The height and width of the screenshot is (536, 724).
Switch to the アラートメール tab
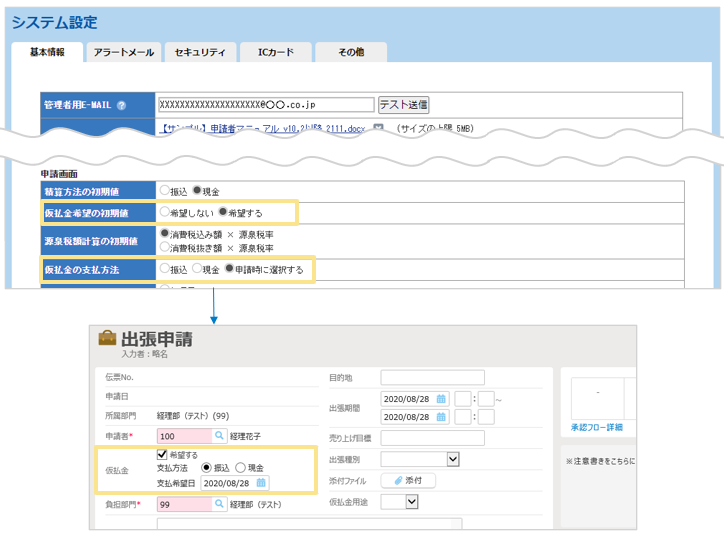[124, 52]
